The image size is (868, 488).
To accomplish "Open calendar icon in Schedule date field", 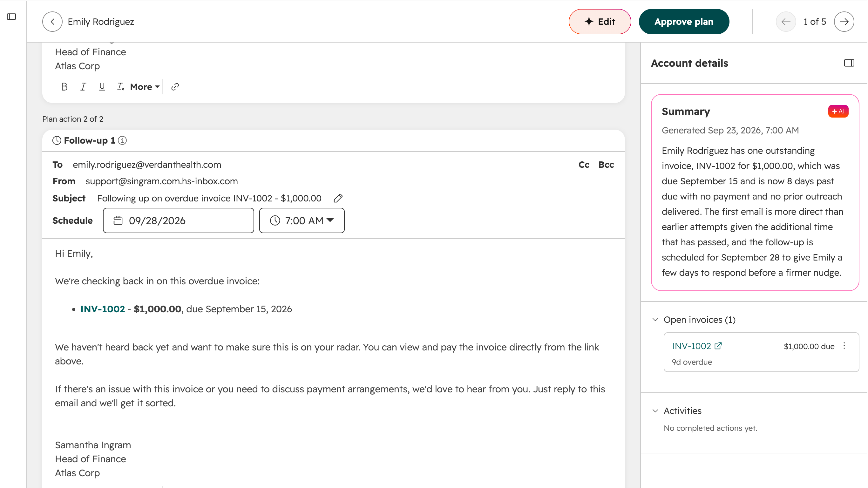I will tap(118, 220).
